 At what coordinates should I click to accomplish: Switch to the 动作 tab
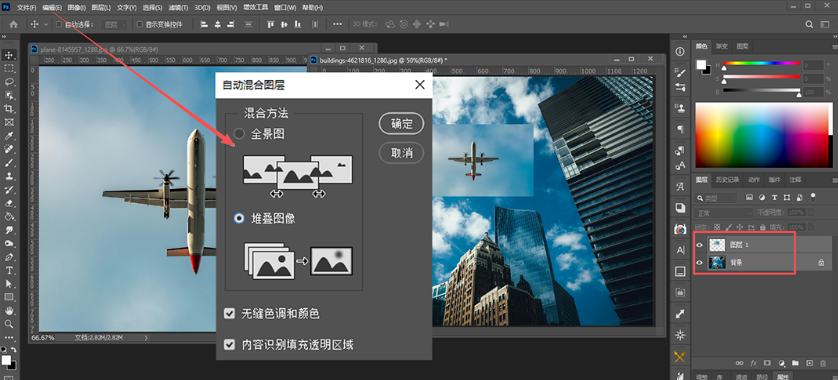tap(754, 180)
